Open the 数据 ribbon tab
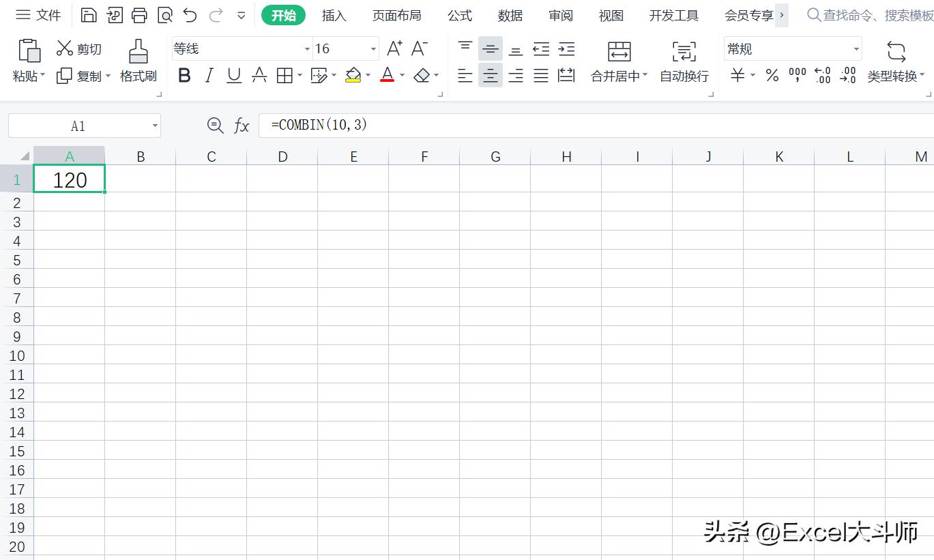The width and height of the screenshot is (934, 560). tap(509, 14)
